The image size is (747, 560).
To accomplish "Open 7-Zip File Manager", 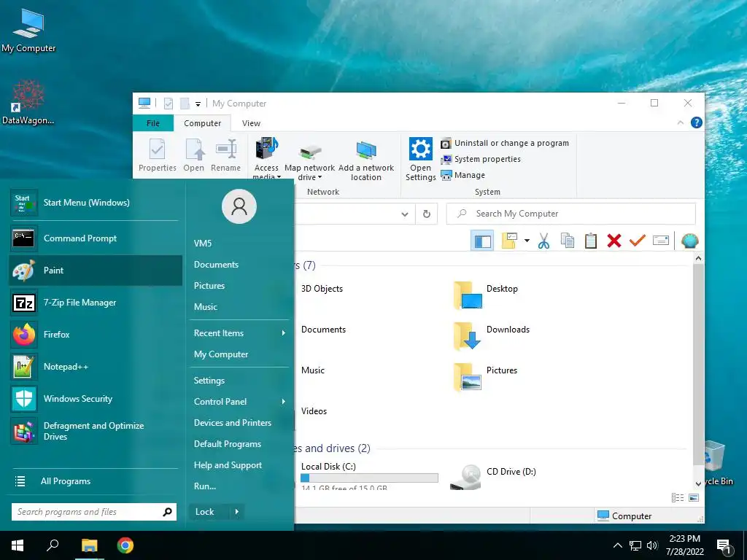I will 96,303.
